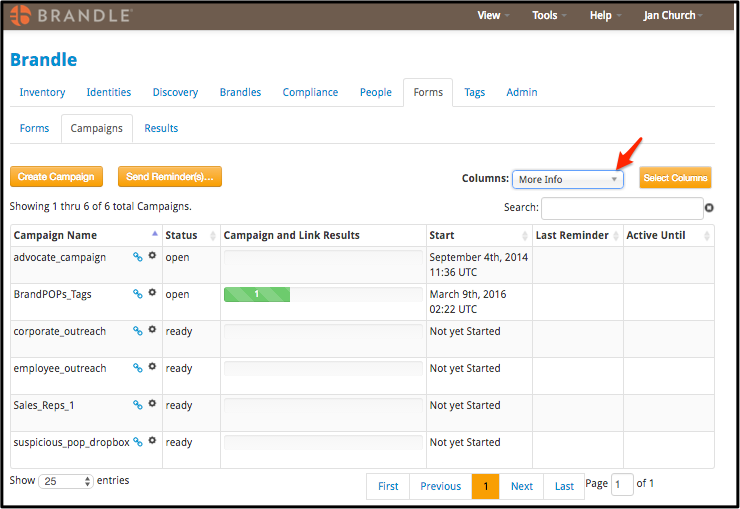Screen dimensions: 740x509
Task: Expand the View menu
Action: click(493, 16)
